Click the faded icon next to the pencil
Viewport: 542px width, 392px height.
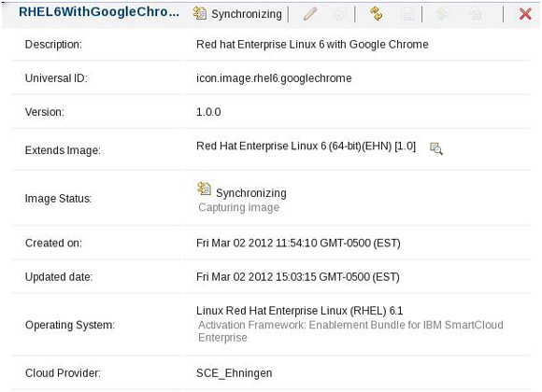340,14
